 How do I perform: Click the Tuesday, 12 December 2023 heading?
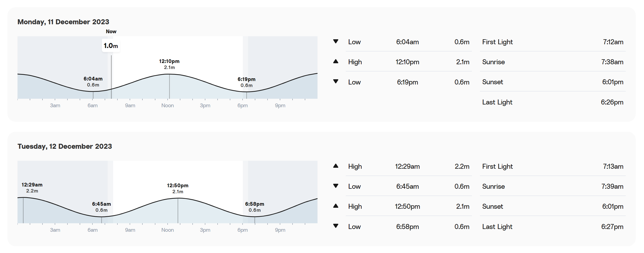click(64, 146)
